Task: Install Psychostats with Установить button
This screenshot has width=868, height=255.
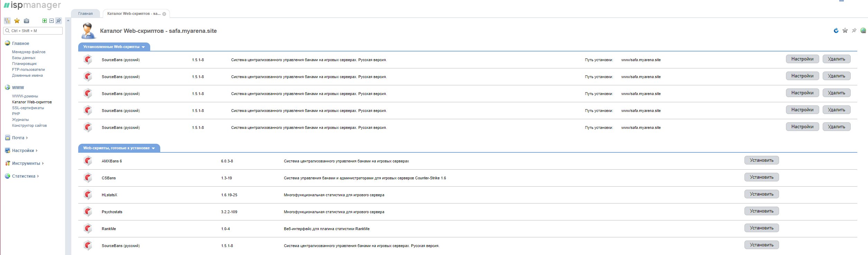Action: coord(761,211)
